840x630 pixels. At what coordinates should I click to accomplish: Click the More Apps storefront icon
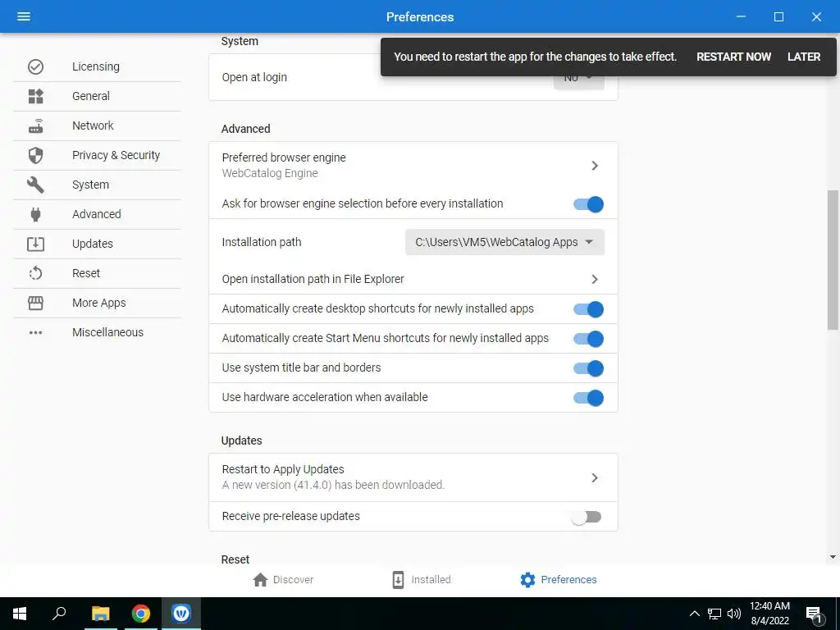(35, 303)
